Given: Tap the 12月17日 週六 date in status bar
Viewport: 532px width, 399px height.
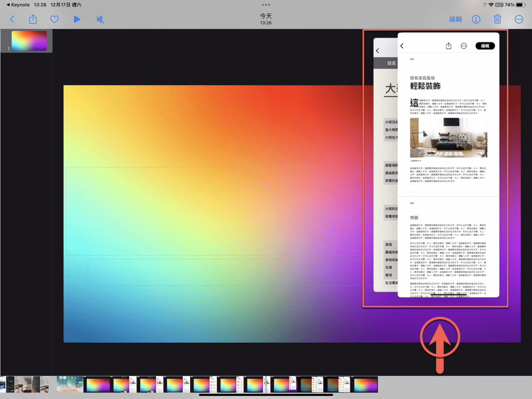Looking at the screenshot, I should point(66,5).
